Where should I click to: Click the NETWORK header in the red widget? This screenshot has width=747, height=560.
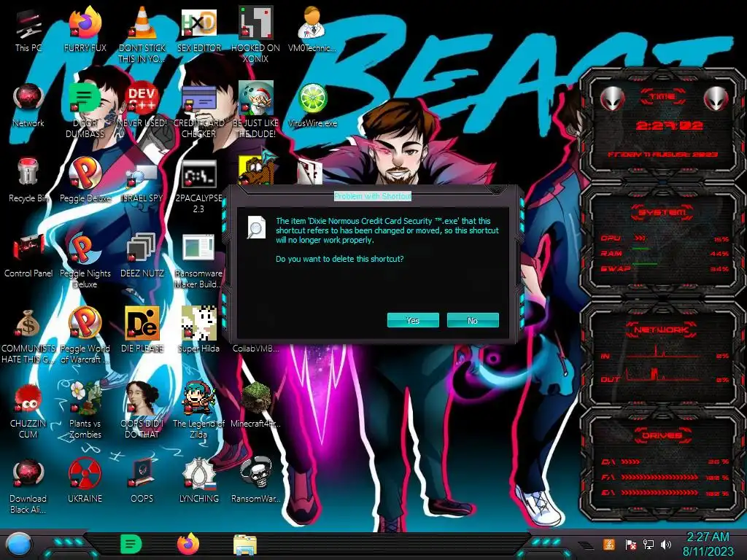662,329
